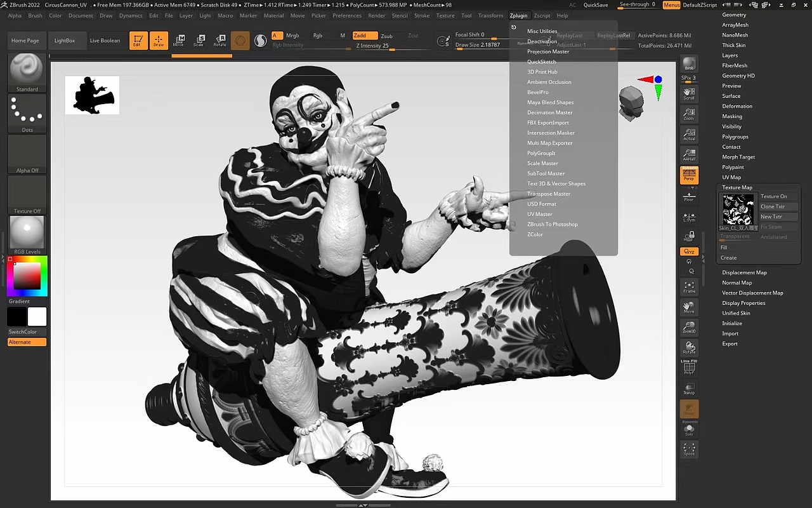This screenshot has height=508, width=812.
Task: Expand Fill section in Texture Map
Action: coord(724,248)
